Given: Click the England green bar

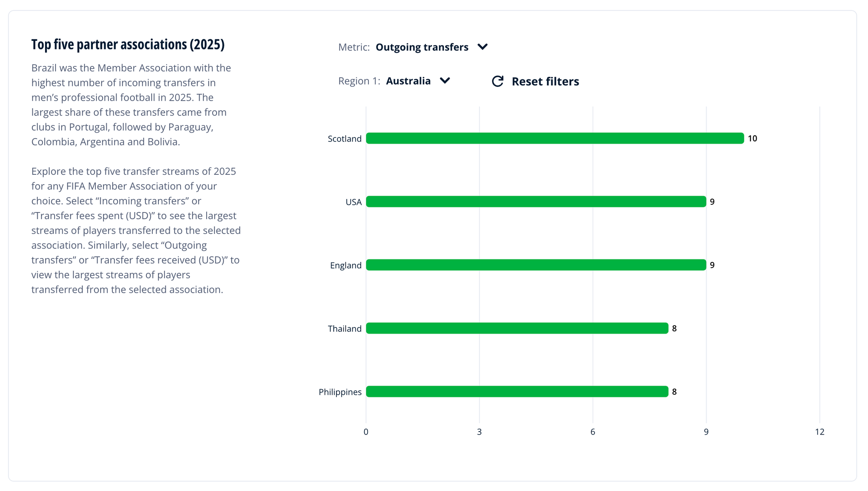Looking at the screenshot, I should (536, 265).
